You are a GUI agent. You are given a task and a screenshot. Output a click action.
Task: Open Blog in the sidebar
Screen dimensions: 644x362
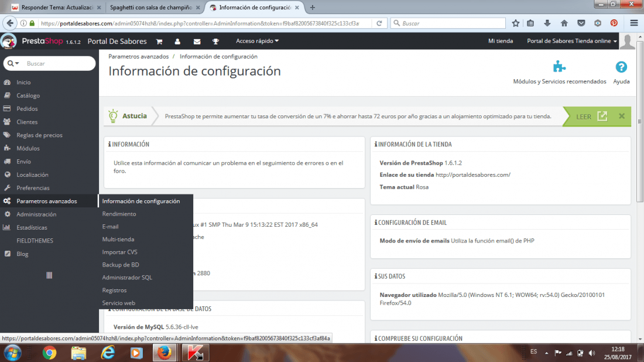[22, 254]
